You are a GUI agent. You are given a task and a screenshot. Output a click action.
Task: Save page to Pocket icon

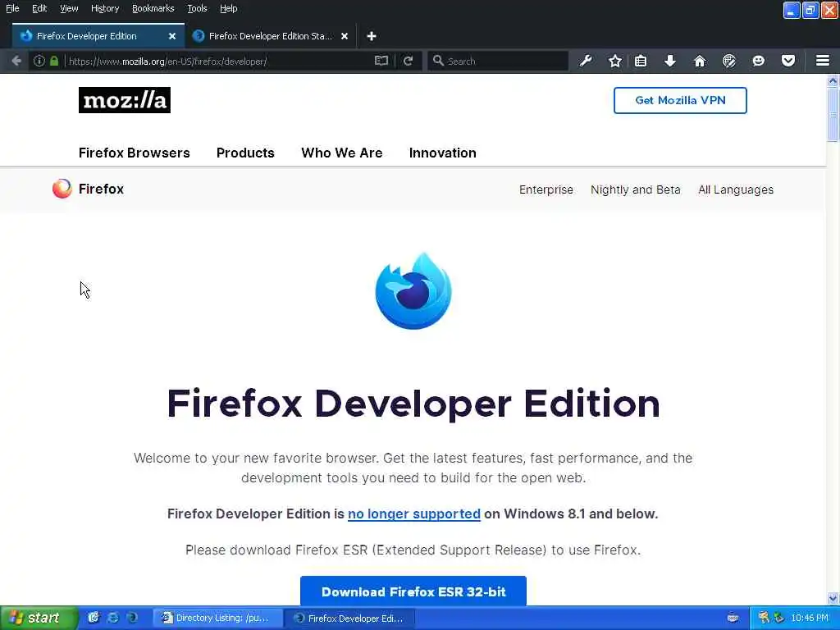click(788, 61)
